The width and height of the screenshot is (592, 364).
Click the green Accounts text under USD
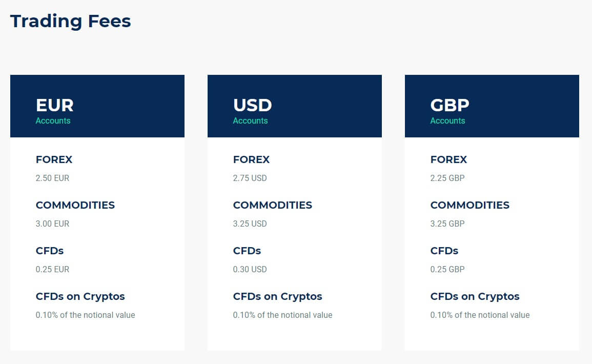click(x=250, y=121)
